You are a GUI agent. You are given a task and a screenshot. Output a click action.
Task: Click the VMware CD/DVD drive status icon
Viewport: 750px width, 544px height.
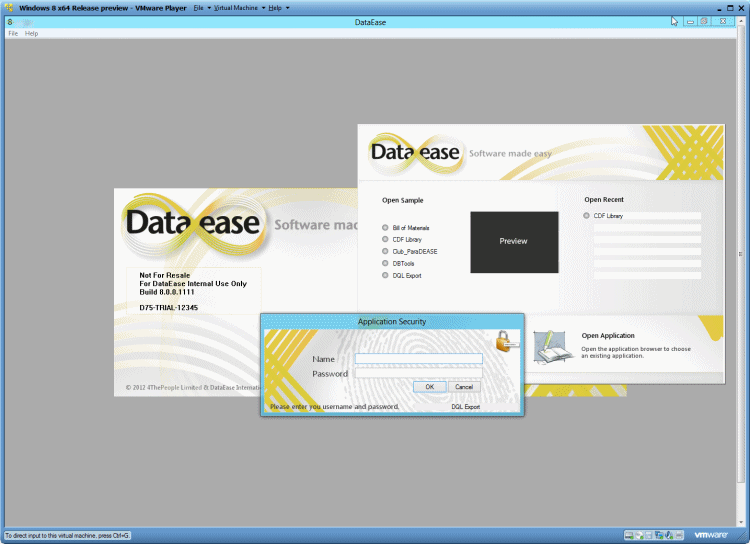pyautogui.click(x=639, y=535)
